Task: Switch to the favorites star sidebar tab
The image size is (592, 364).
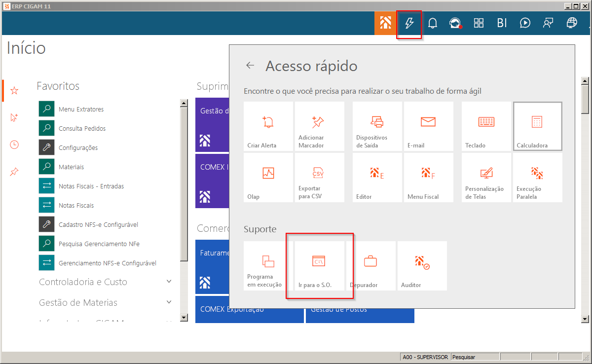Action: tap(14, 91)
